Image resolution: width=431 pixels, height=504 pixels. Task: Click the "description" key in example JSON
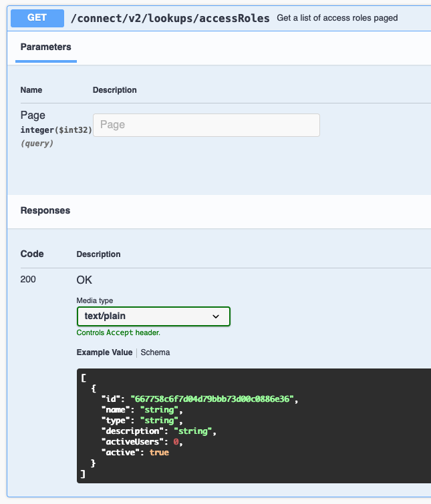pyautogui.click(x=133, y=431)
